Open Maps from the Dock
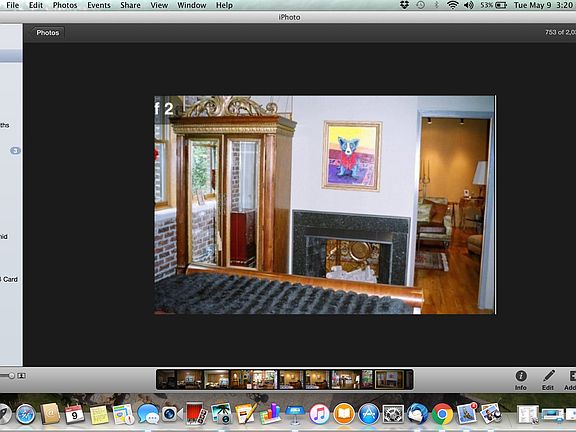Image resolution: width=576 pixels, height=432 pixels. click(x=123, y=414)
